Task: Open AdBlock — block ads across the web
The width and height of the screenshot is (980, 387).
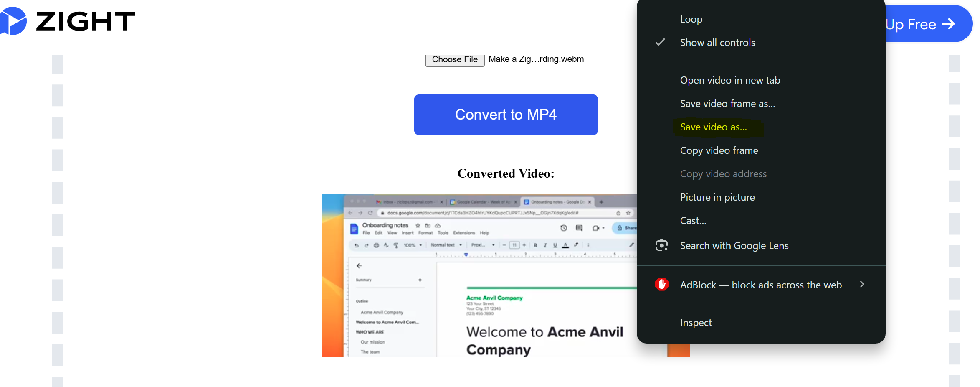Action: click(x=761, y=285)
